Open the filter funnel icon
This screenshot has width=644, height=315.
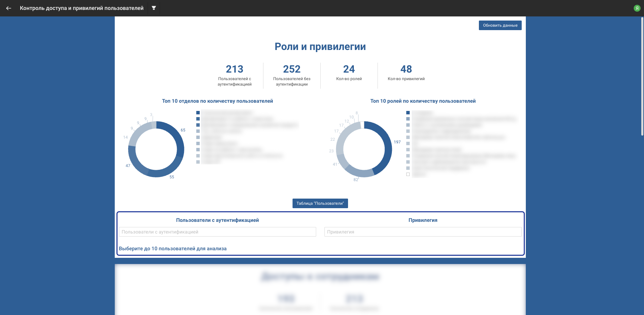(x=154, y=8)
